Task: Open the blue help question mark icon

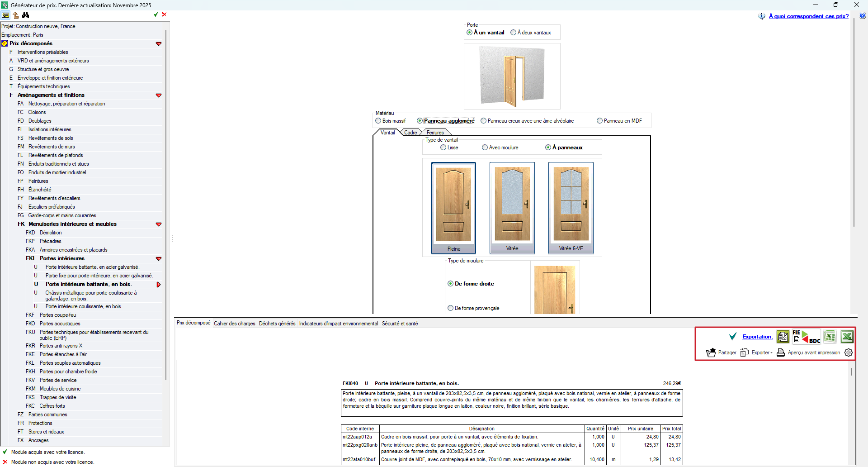Action: click(863, 16)
